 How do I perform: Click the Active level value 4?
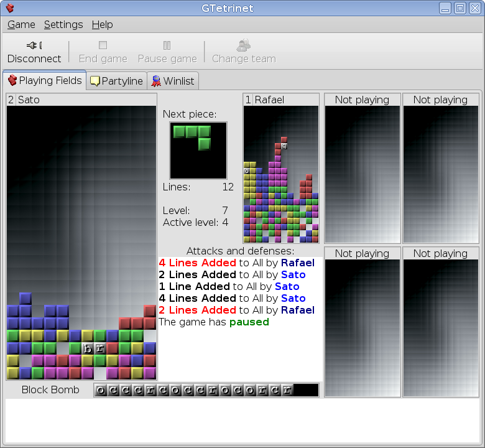[x=225, y=222]
